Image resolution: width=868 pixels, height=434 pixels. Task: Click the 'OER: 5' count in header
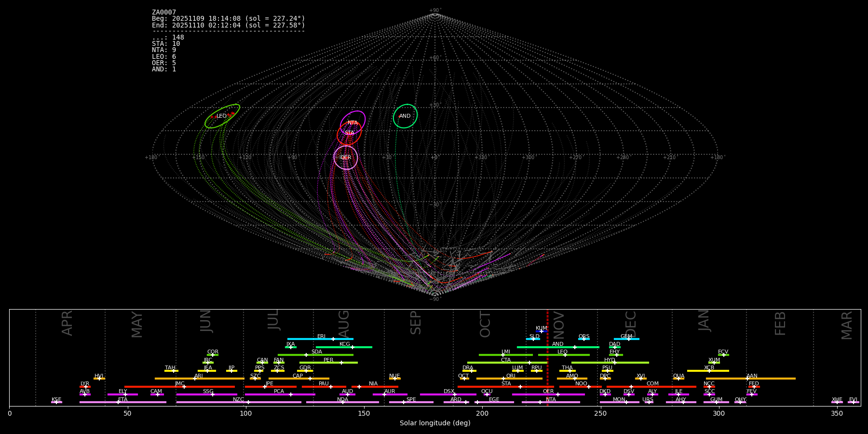[x=164, y=63]
